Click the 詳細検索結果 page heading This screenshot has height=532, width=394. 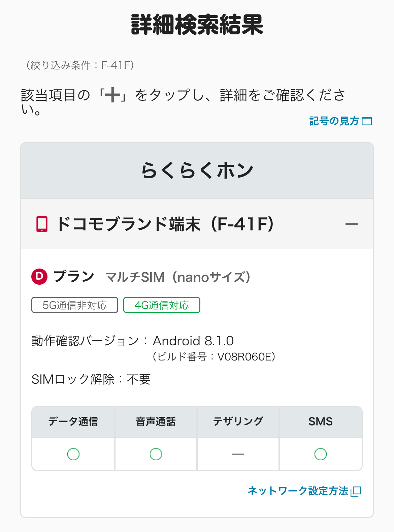(197, 25)
